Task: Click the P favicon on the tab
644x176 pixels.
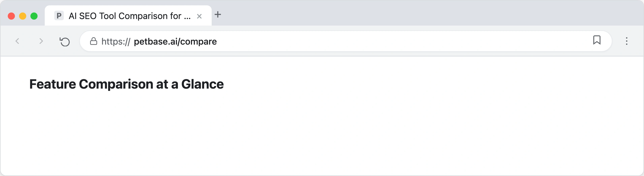Action: pyautogui.click(x=59, y=16)
